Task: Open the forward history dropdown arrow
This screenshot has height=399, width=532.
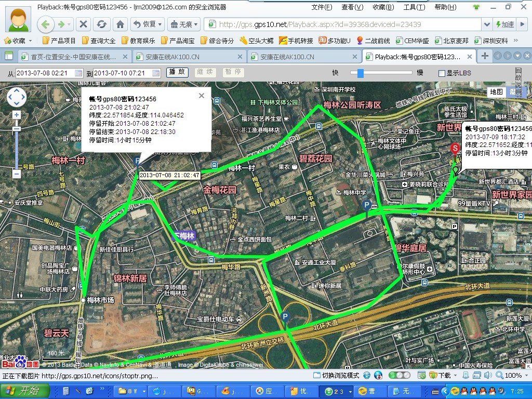Action: coord(69,24)
